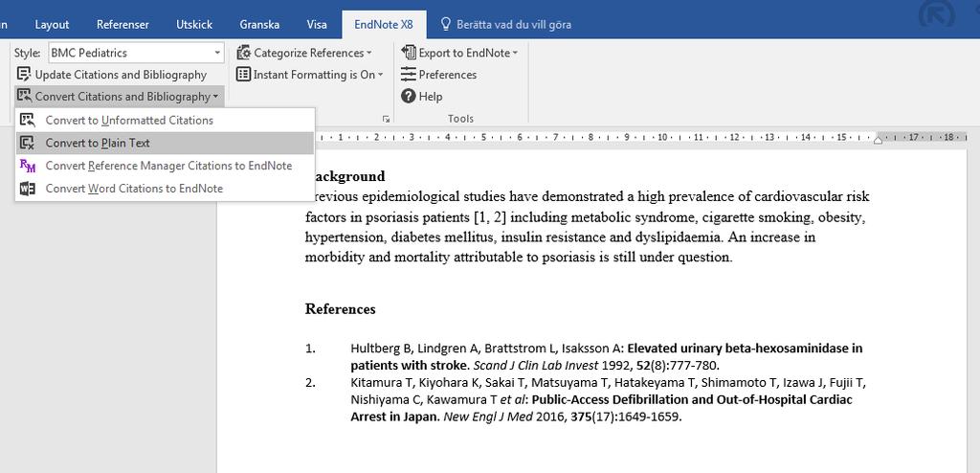Click the Categorize References button label
Image resolution: width=980 pixels, height=473 pixels.
[x=309, y=54]
